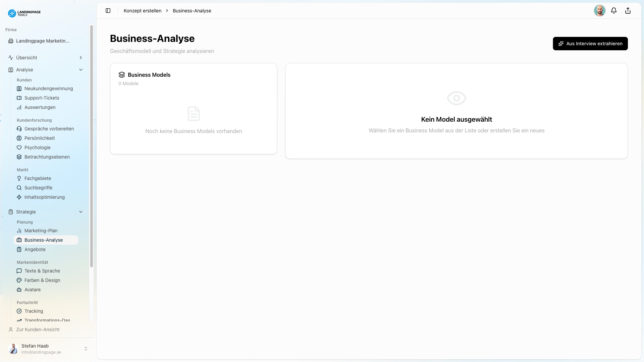Open the share icon in the top bar
This screenshot has width=644, height=362.
pyautogui.click(x=628, y=10)
